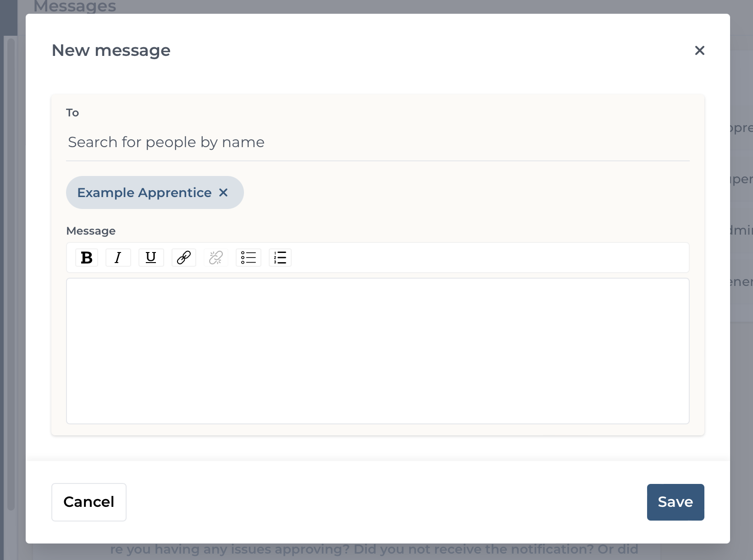Remove Example Apprentice from recipients
Viewport: 753px width, 560px height.
click(x=223, y=192)
